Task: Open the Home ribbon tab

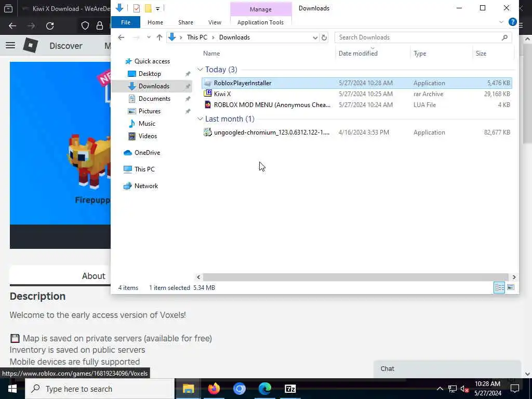Action: pos(155,22)
